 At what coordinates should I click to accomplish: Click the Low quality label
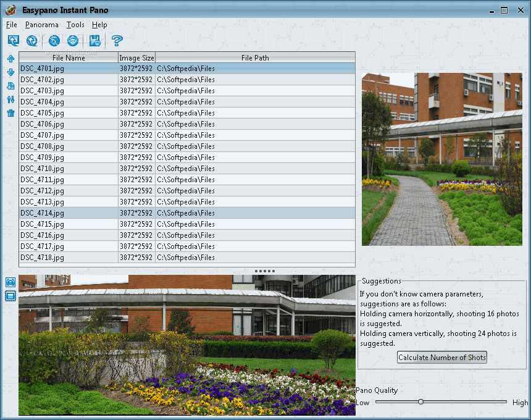[x=362, y=403]
